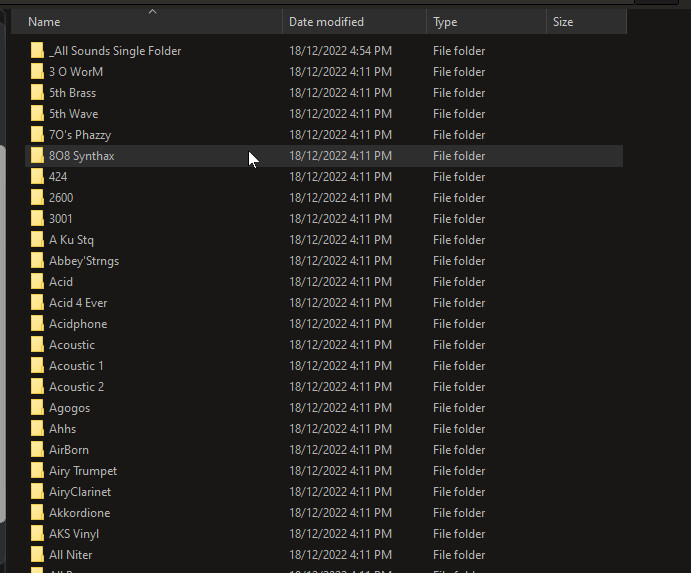The image size is (691, 573).
Task: Select the AirBorn folder icon
Action: coord(37,450)
